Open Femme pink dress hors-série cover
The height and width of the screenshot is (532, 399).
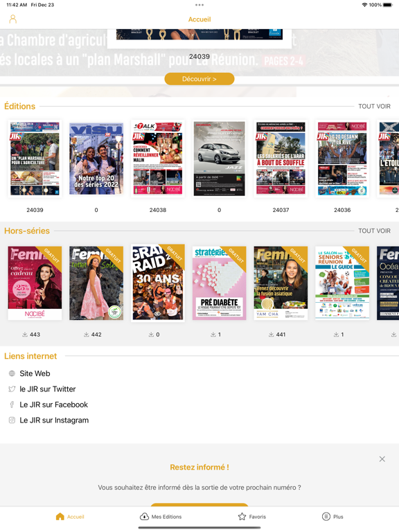click(x=96, y=283)
